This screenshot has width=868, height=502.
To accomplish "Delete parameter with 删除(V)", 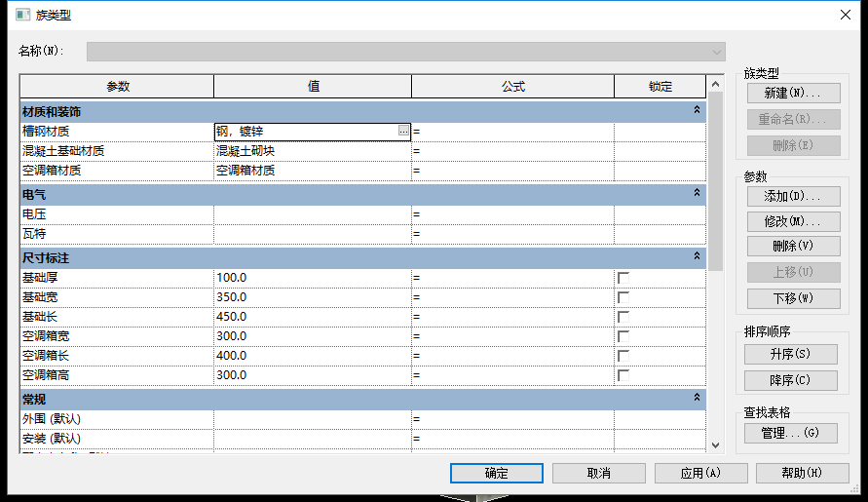I will click(x=793, y=246).
